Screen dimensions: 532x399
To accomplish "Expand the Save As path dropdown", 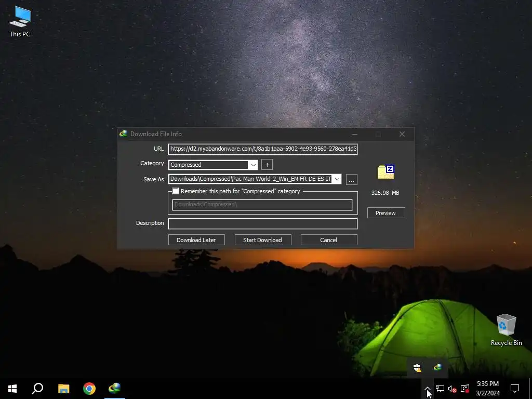I will [x=337, y=179].
